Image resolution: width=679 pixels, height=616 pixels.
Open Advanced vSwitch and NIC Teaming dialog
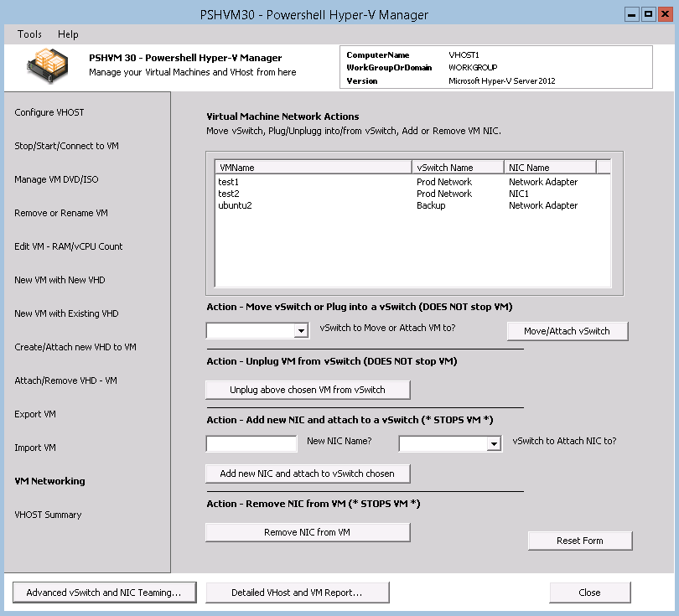pos(104,593)
